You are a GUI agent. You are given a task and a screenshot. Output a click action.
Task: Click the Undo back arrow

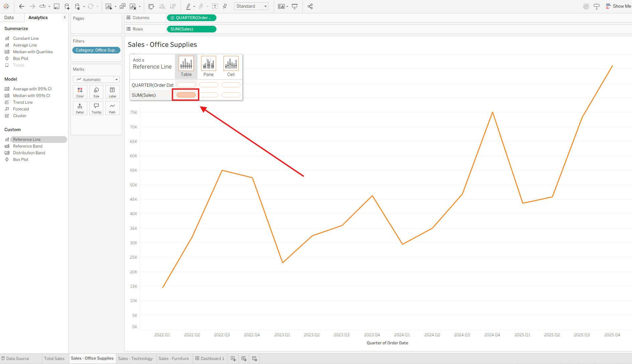[x=22, y=6]
